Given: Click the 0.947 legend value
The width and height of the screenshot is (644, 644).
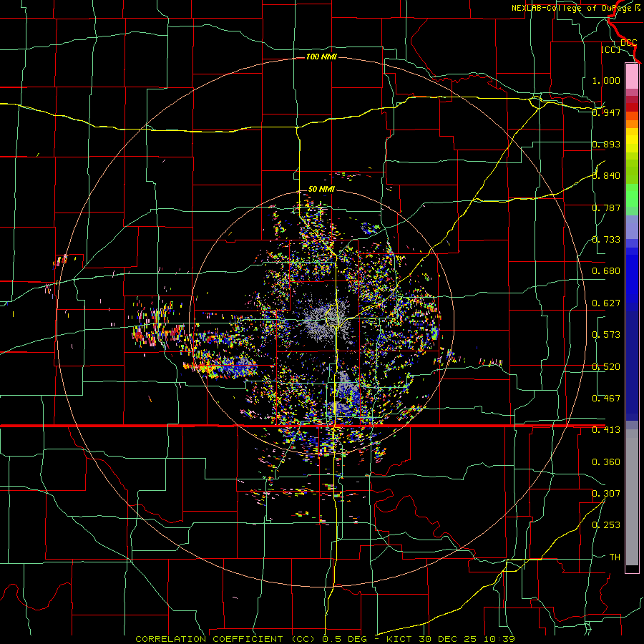Looking at the screenshot, I should click(606, 112).
